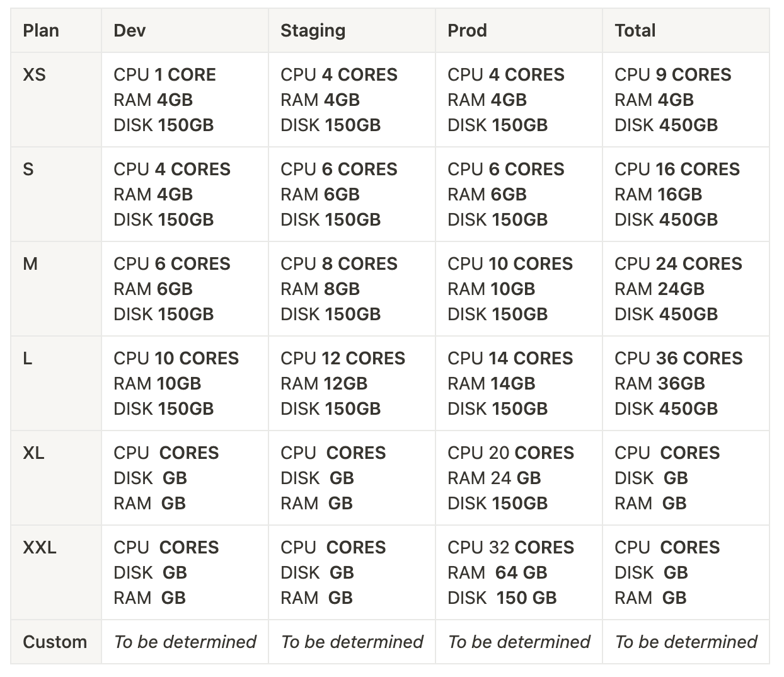Image resolution: width=784 pixels, height=677 pixels.
Task: Select the XXL plan row label
Action: (56, 572)
